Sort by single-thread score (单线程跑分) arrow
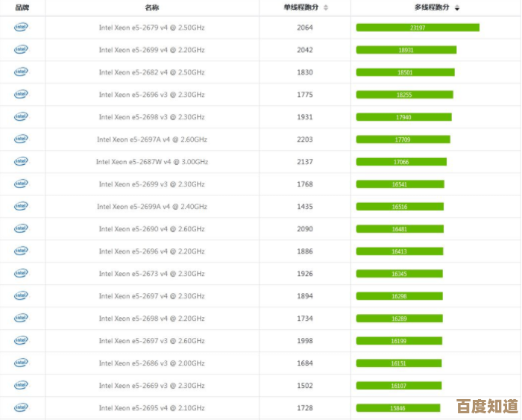Viewport: 522px width, 420px height. [x=326, y=7]
